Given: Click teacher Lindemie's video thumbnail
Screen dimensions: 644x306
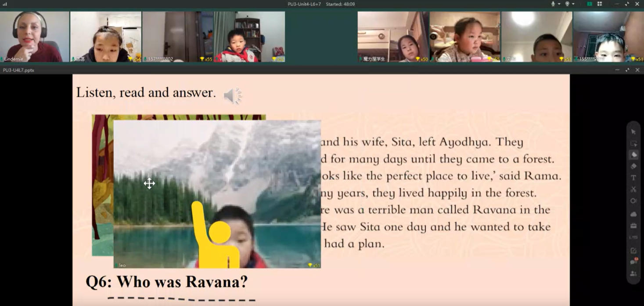Looking at the screenshot, I should click(34, 36).
